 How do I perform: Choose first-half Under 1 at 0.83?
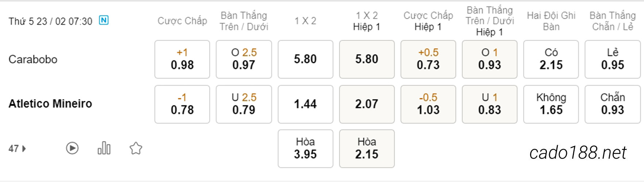click(490, 104)
